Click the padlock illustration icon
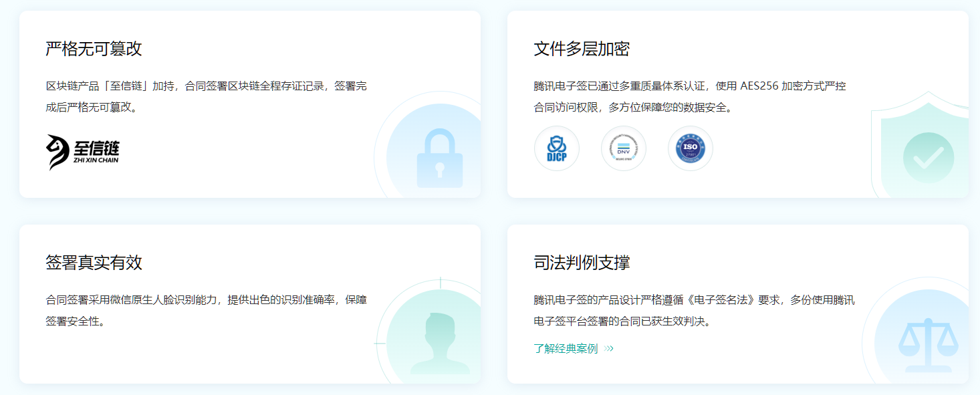The width and height of the screenshot is (980, 395). click(x=439, y=158)
